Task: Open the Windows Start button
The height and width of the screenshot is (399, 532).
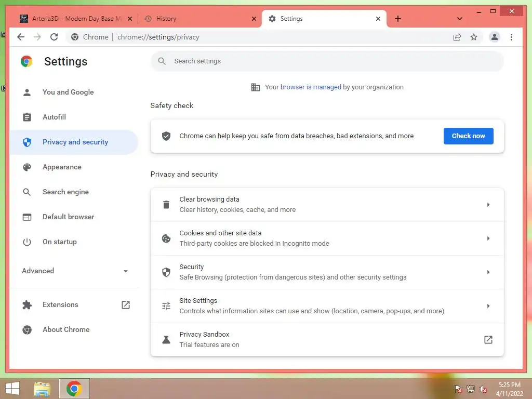Action: click(12, 389)
